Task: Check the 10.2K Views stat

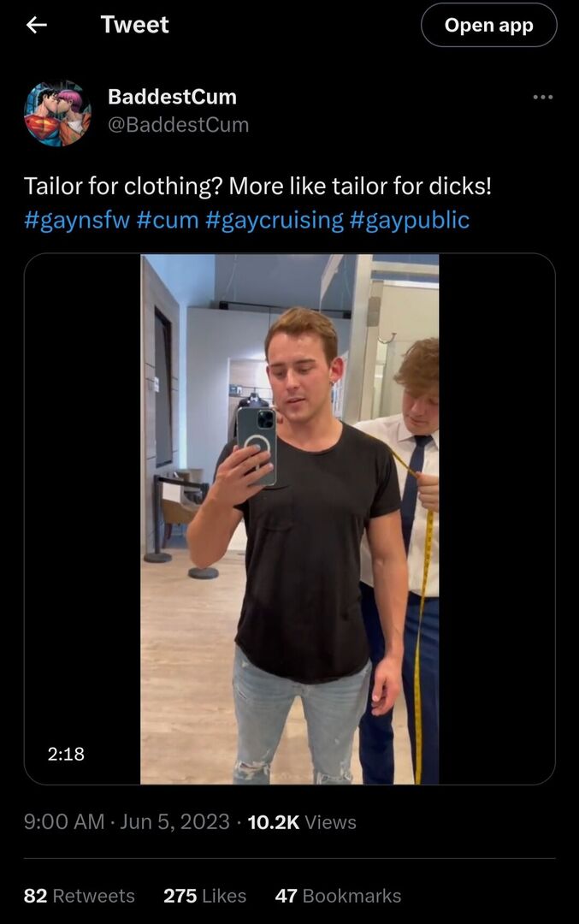Action: point(302,822)
